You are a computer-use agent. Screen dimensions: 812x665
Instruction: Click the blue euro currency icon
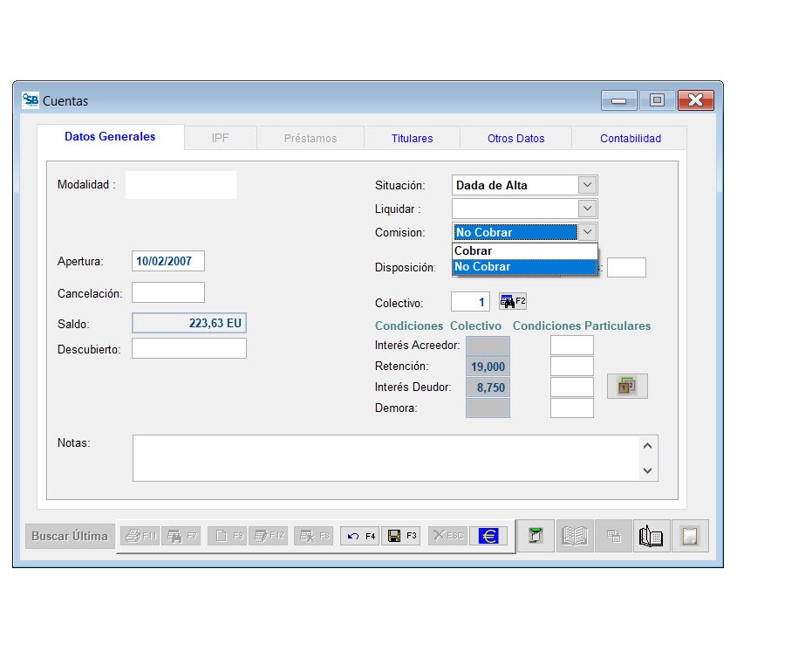point(488,536)
